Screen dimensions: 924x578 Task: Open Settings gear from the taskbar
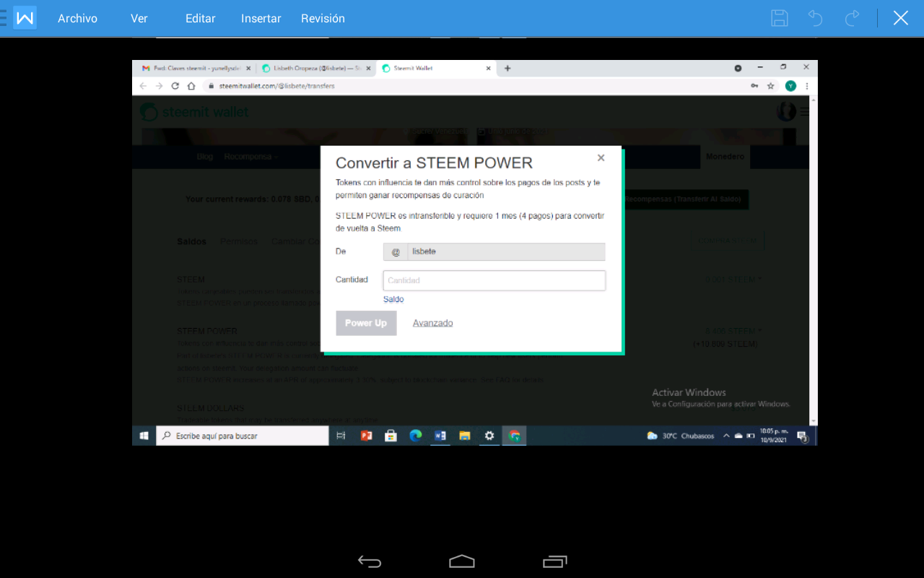[x=489, y=436]
